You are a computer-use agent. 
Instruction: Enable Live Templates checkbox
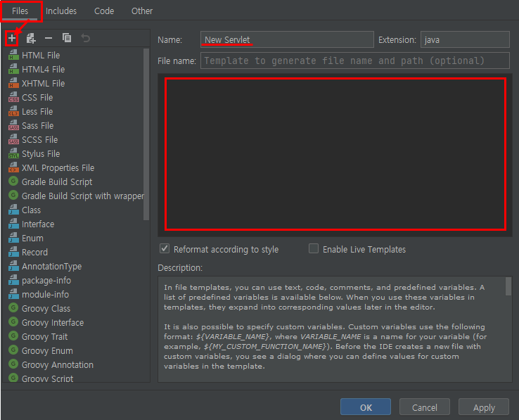click(314, 248)
